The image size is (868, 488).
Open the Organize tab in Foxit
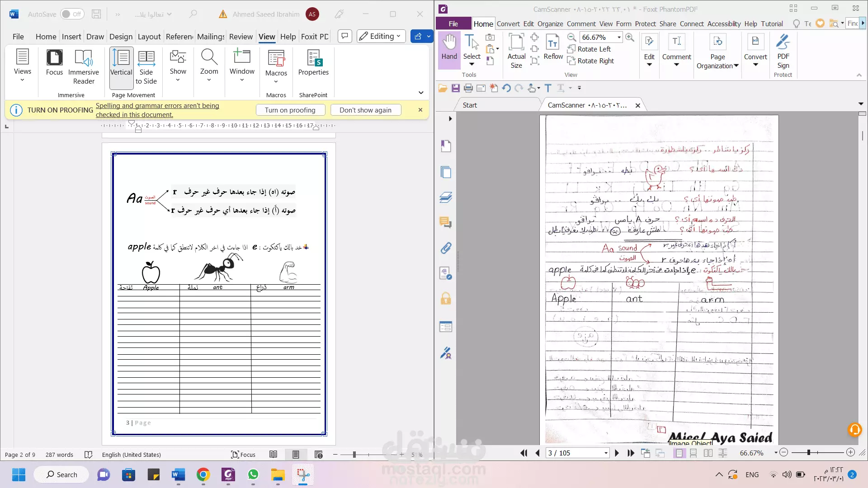(550, 23)
